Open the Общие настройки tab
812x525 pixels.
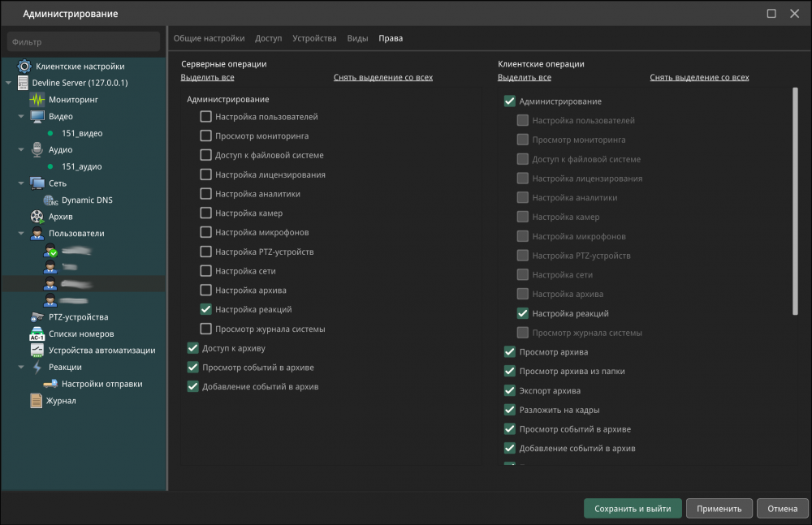(x=209, y=38)
